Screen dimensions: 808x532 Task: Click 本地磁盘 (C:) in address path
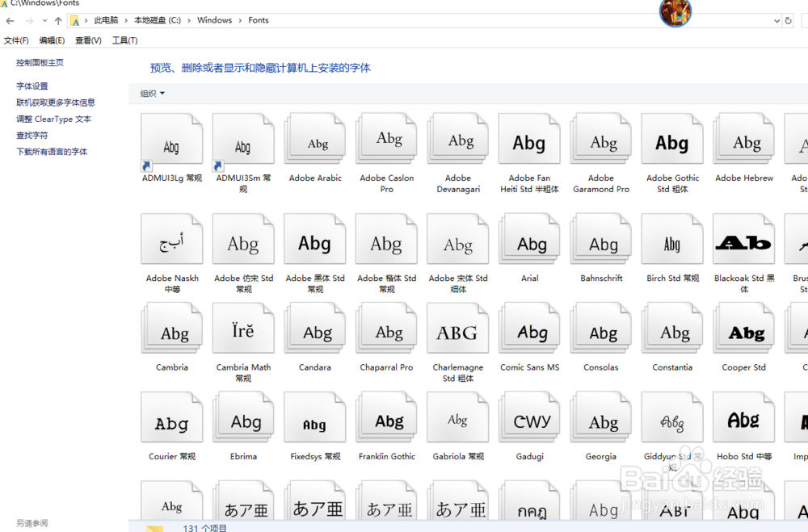pos(158,20)
